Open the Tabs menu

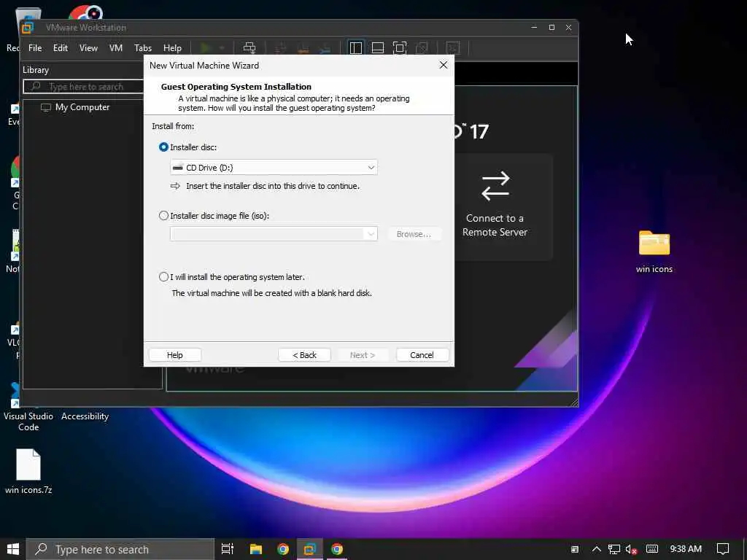[142, 48]
